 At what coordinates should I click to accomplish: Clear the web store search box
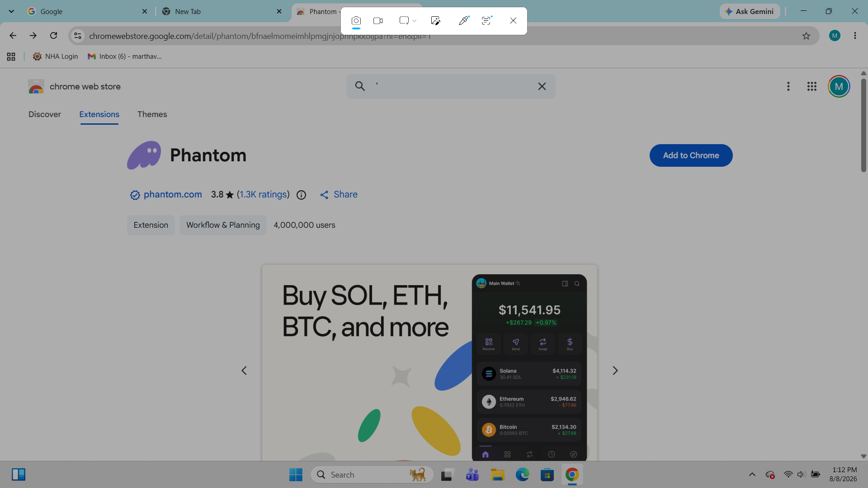coord(542,86)
